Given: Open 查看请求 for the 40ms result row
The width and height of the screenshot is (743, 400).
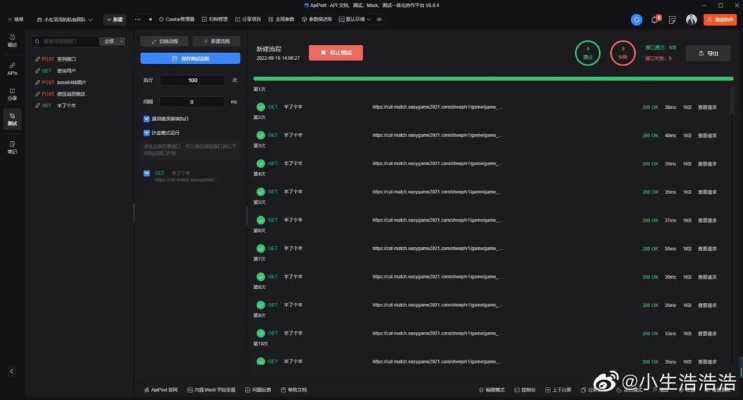Looking at the screenshot, I should [x=707, y=135].
